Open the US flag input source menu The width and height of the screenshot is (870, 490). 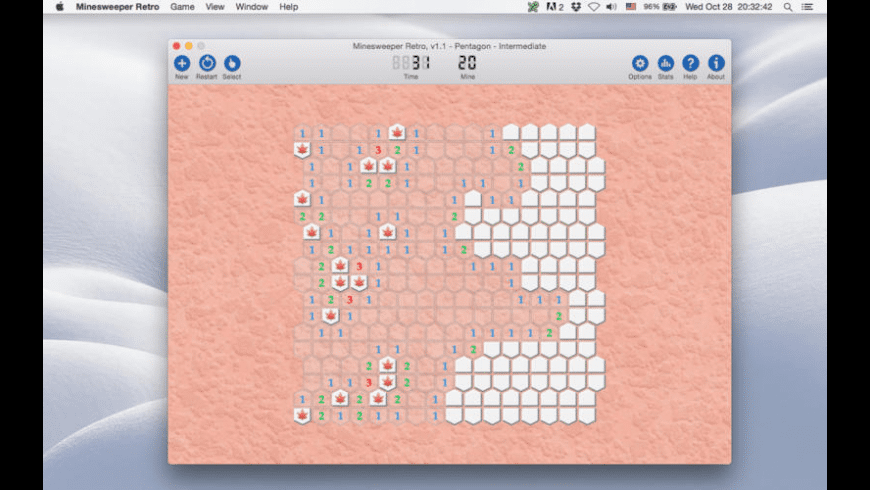631,7
